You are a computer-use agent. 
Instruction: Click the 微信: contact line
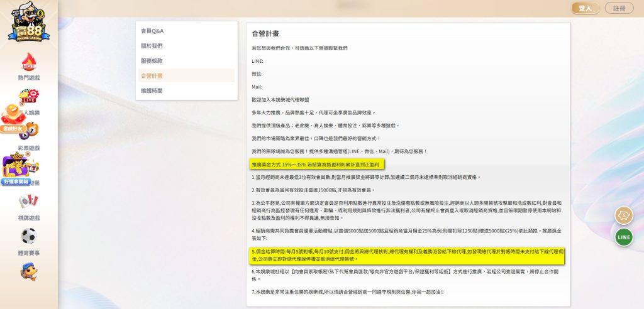(x=257, y=74)
